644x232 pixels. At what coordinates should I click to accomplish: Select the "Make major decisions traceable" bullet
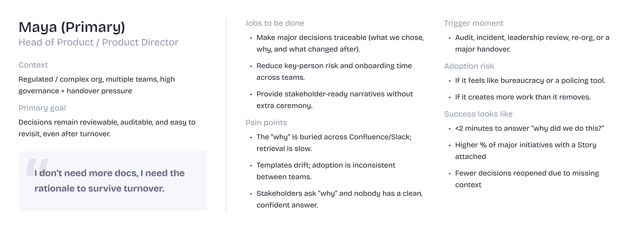(340, 43)
